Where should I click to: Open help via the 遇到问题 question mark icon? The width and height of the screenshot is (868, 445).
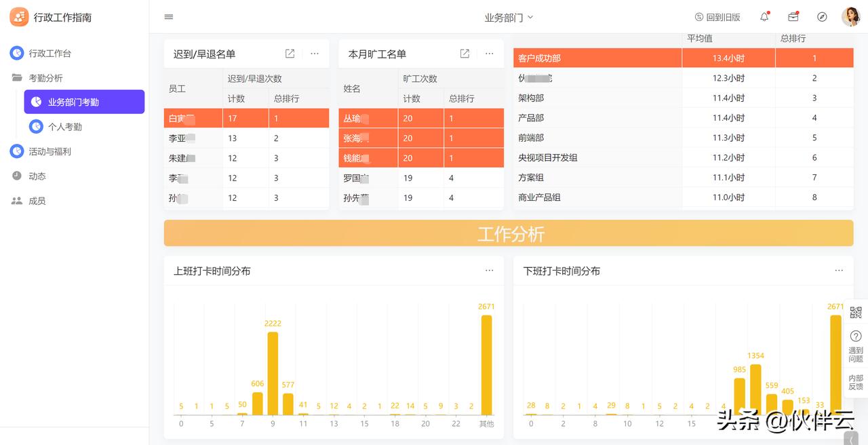(855, 336)
